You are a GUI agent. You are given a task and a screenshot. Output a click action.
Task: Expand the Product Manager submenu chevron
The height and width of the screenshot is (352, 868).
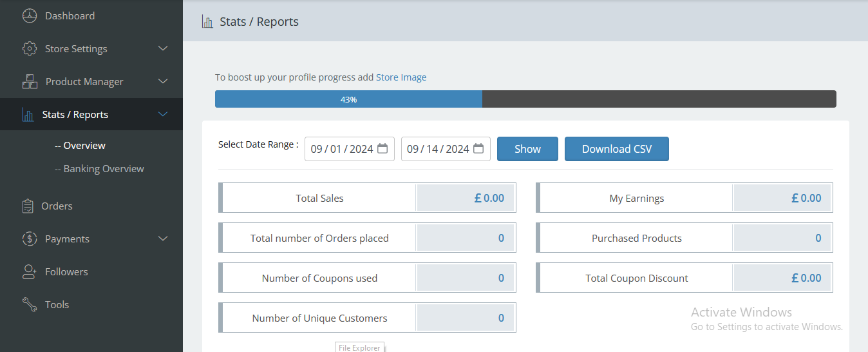(163, 82)
